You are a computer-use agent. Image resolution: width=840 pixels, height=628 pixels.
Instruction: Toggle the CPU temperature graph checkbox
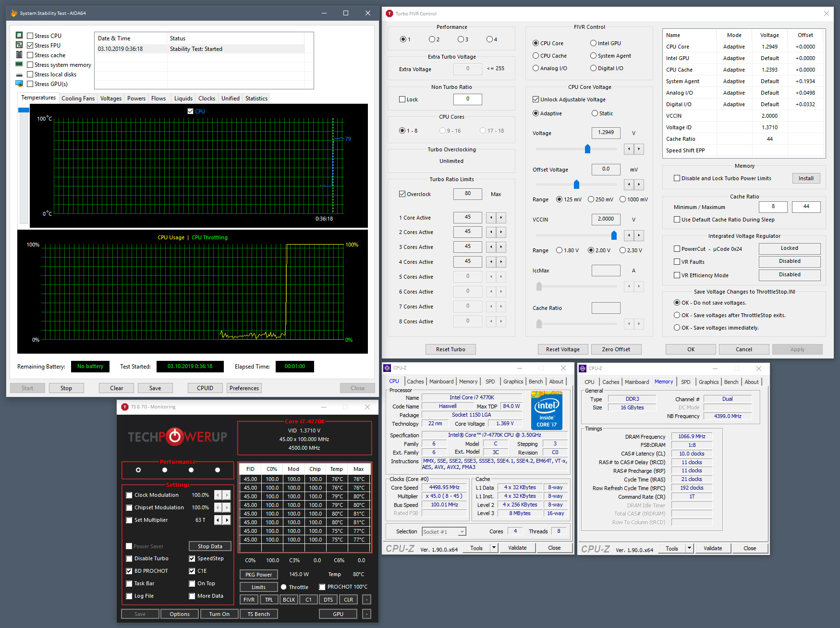pyautogui.click(x=191, y=111)
